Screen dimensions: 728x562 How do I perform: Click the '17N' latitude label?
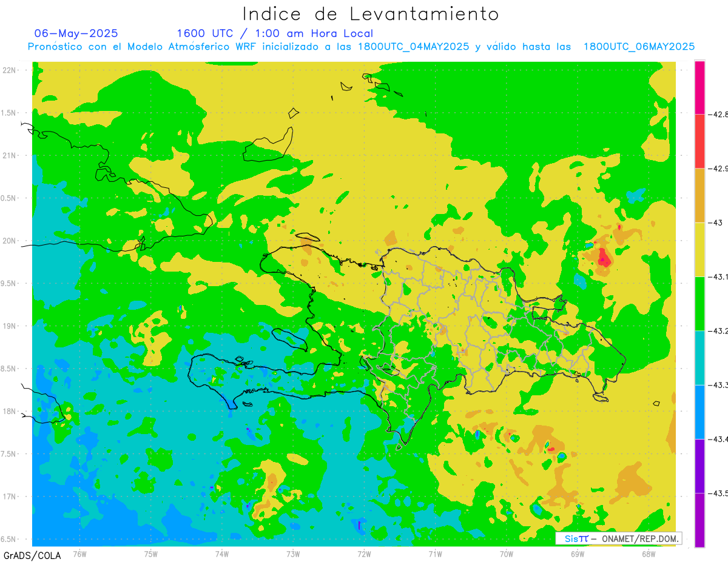tap(9, 497)
